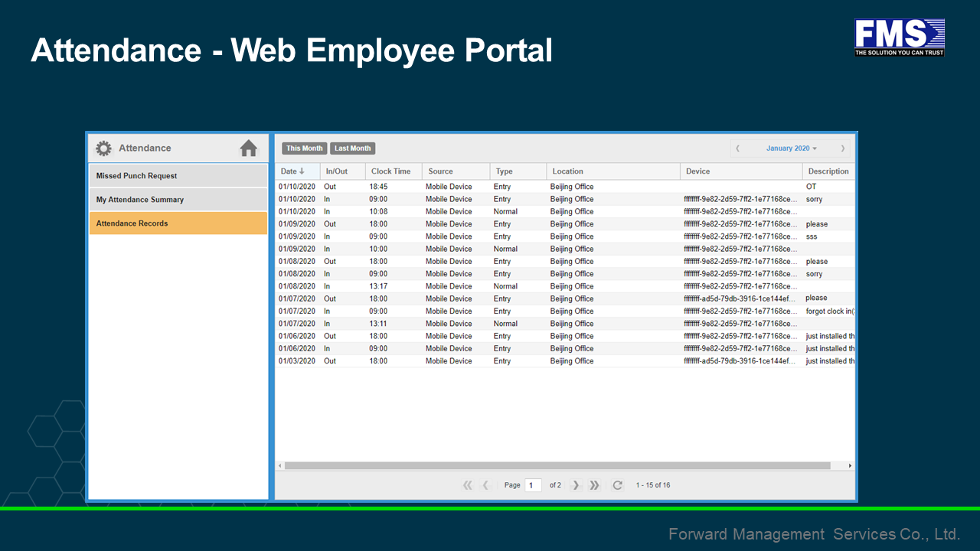Refresh the attendance records grid
Viewport: 980px width, 551px height.
coord(618,485)
